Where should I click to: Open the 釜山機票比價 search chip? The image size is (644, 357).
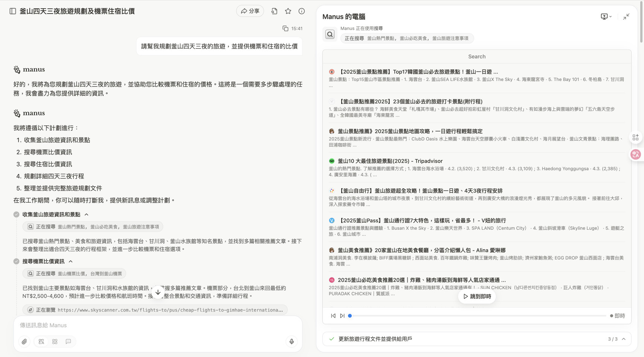(x=74, y=273)
